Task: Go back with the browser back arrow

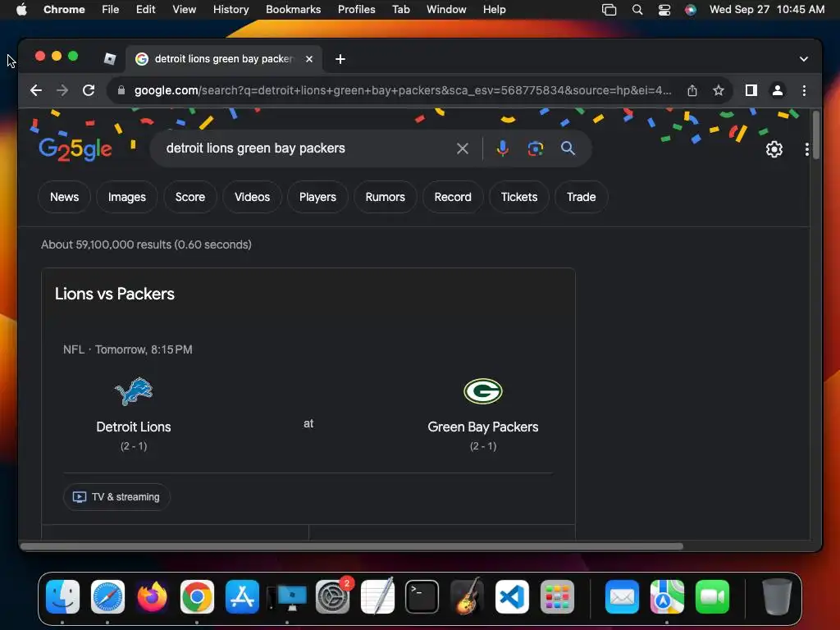Action: tap(36, 90)
